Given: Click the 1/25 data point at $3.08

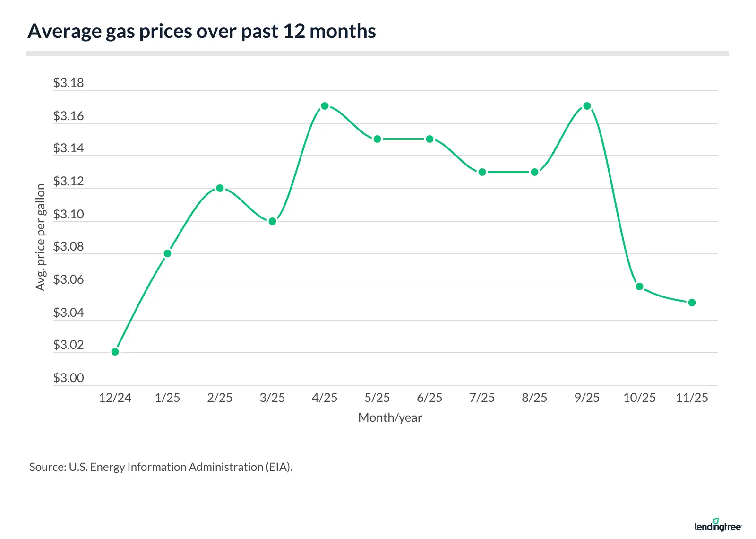Looking at the screenshot, I should (x=167, y=253).
